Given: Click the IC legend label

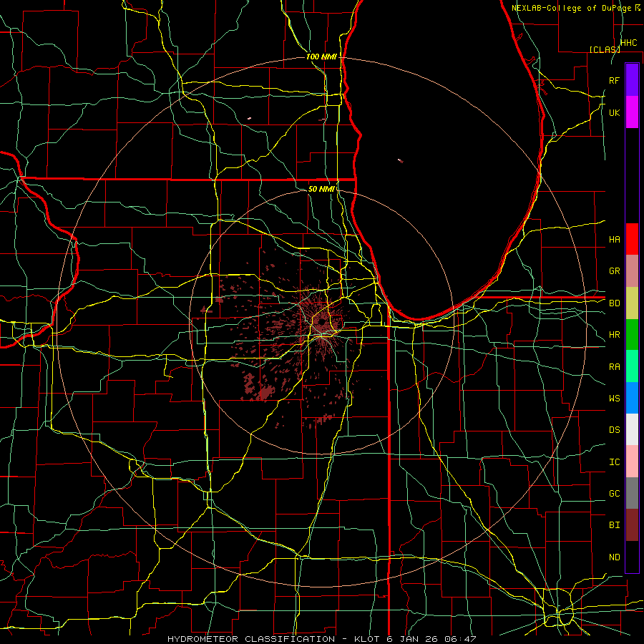Looking at the screenshot, I should (614, 462).
